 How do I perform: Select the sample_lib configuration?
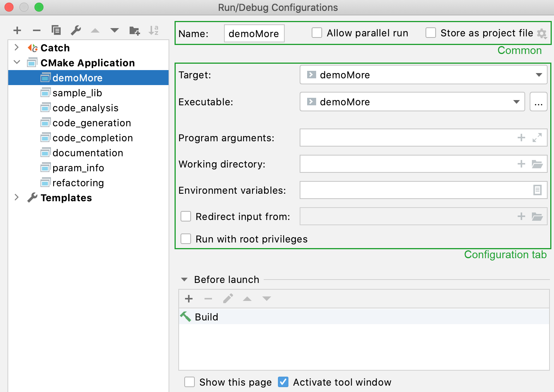[78, 93]
